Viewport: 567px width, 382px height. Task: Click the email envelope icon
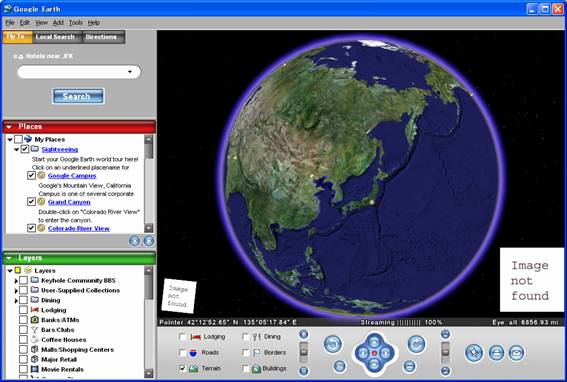click(x=516, y=353)
